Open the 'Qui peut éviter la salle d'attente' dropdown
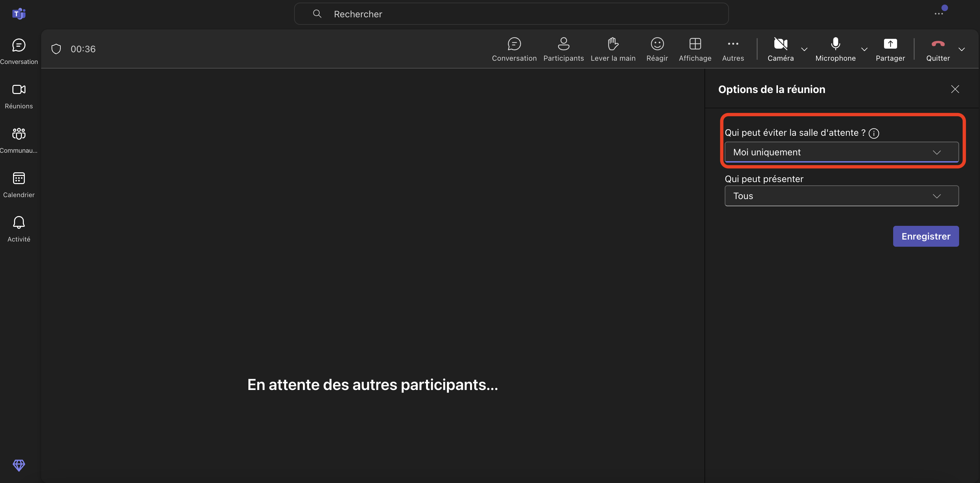The height and width of the screenshot is (483, 980). point(841,152)
